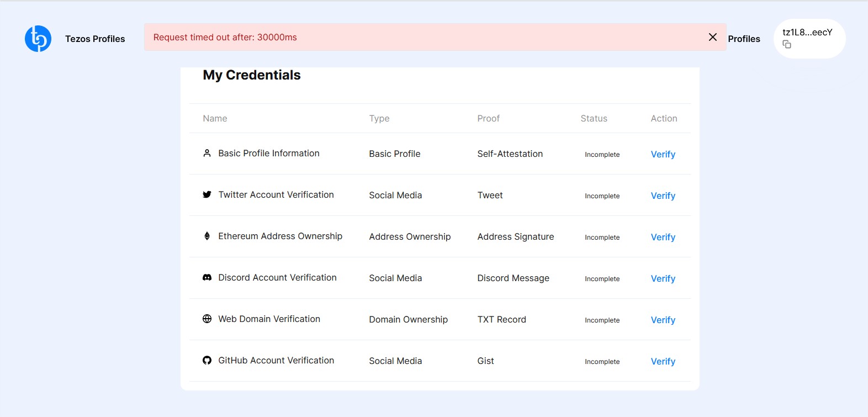
Task: Click the 'Discord Account Verification' name
Action: coord(277,277)
